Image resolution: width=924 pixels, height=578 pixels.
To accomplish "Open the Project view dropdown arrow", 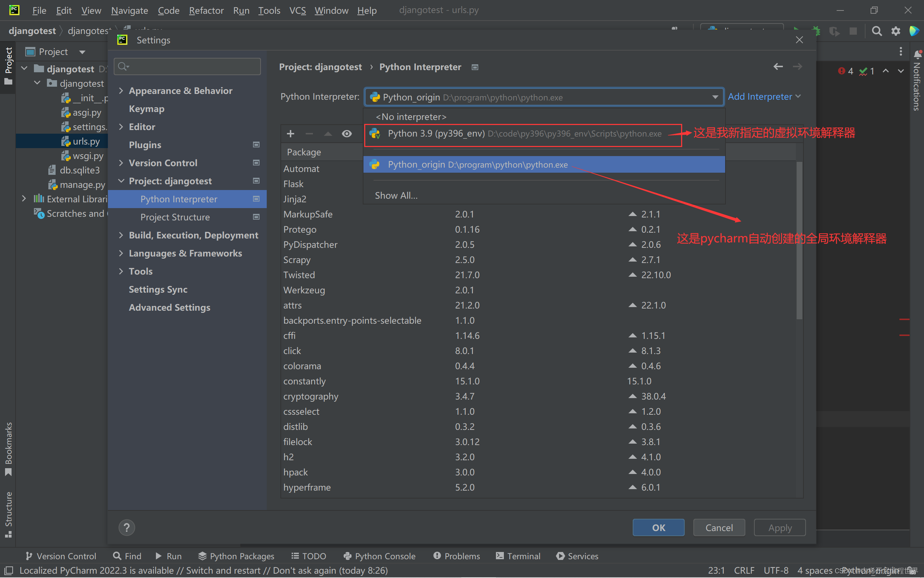I will [82, 52].
